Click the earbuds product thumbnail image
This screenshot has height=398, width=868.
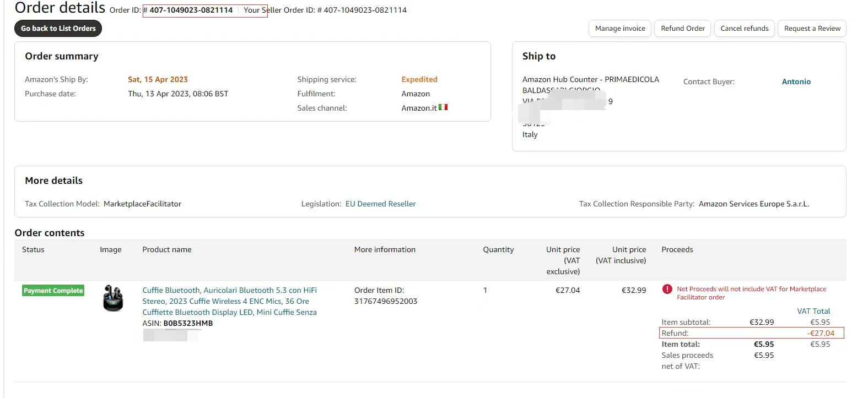pos(113,298)
